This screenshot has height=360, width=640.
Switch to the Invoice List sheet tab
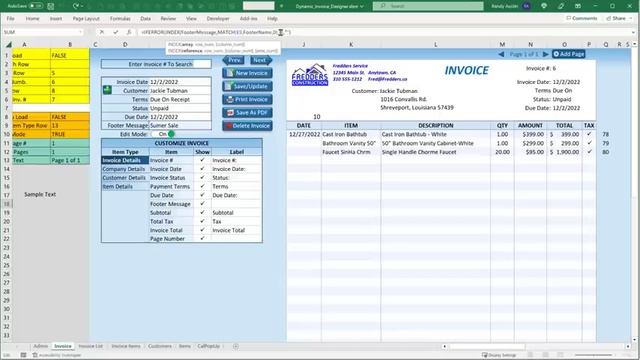pos(90,346)
